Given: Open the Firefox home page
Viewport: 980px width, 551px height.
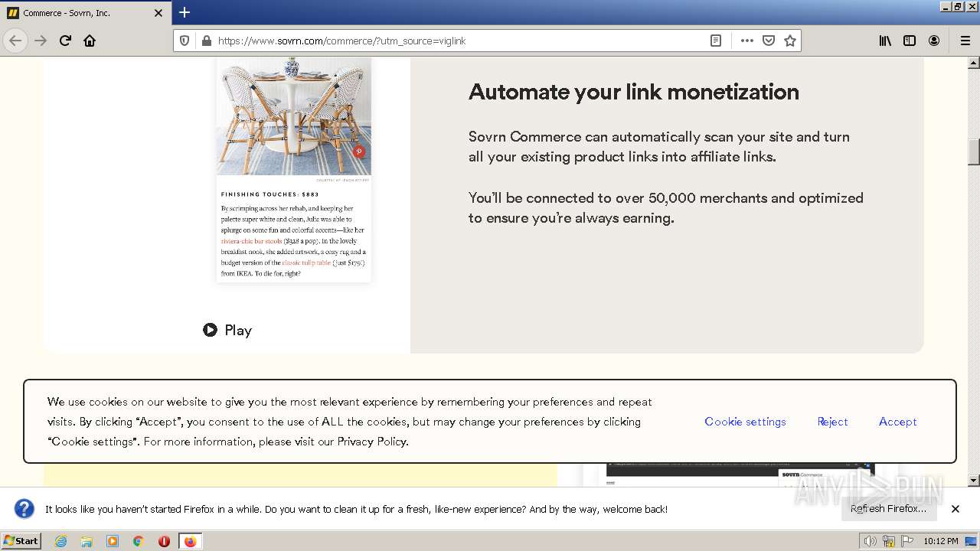Looking at the screenshot, I should [x=90, y=41].
